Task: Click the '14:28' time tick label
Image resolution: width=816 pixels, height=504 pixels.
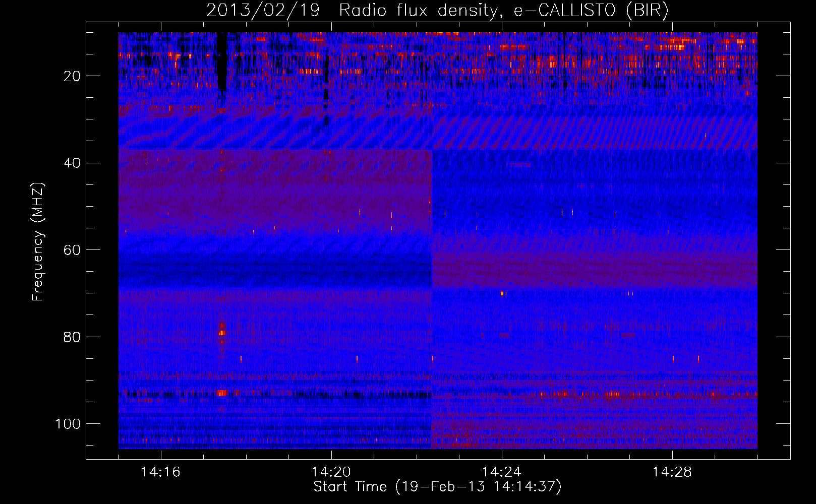Action: click(x=672, y=472)
